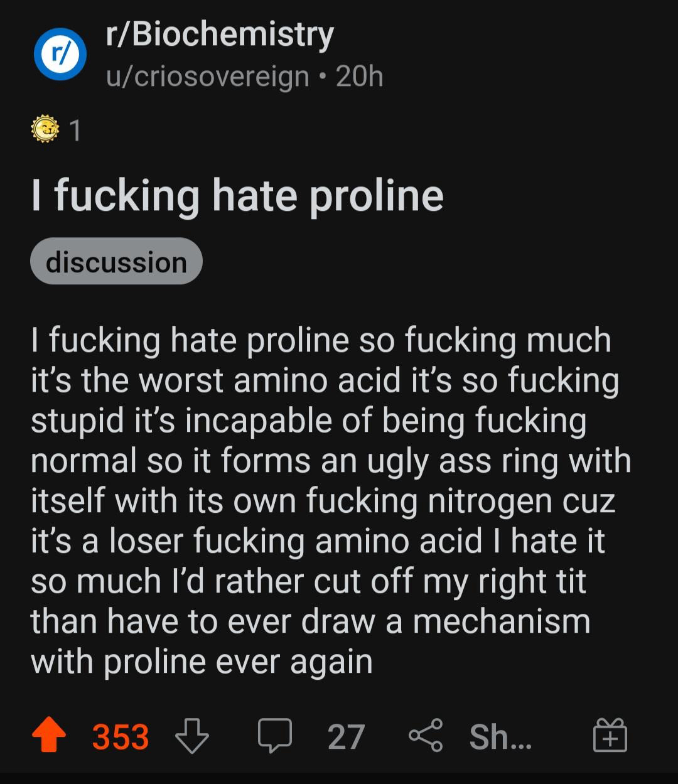
Task: Open the post title about hating proline
Action: click(237, 195)
